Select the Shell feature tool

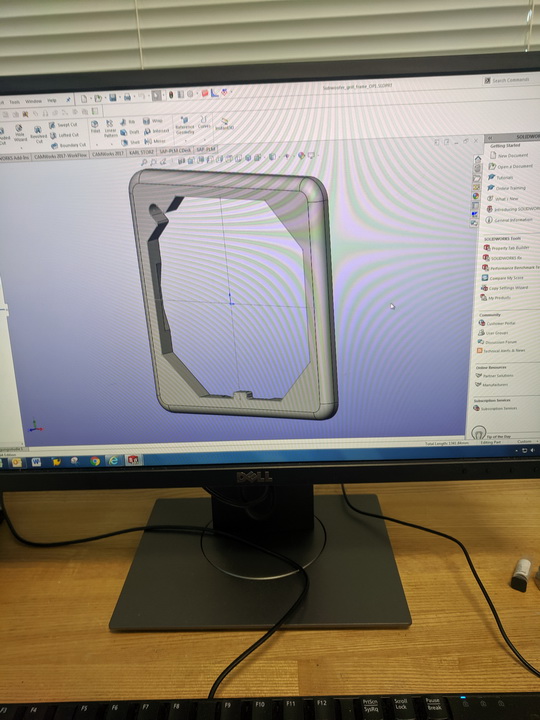pyautogui.click(x=130, y=142)
